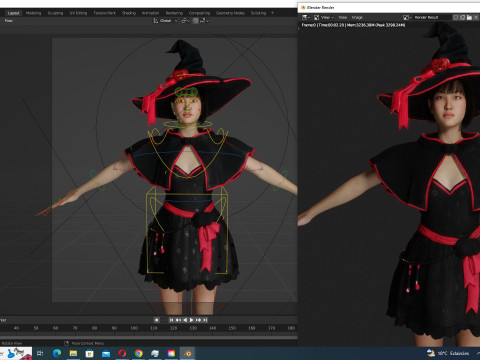Click new image icon in render window

(462, 17)
